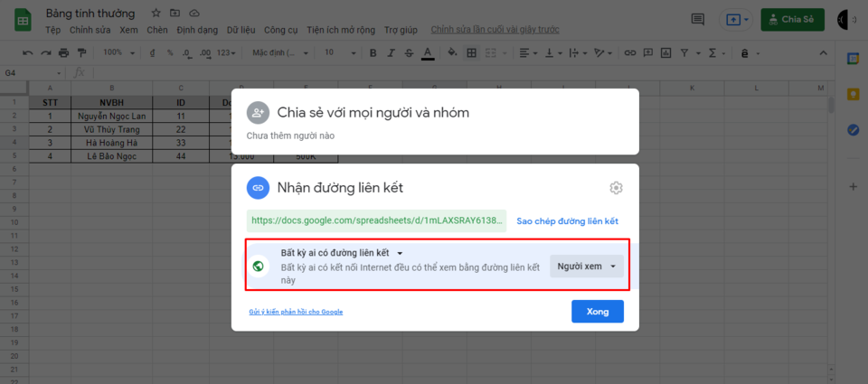868x384 pixels.
Task: Open the 'Người xem' role dropdown
Action: 586,267
